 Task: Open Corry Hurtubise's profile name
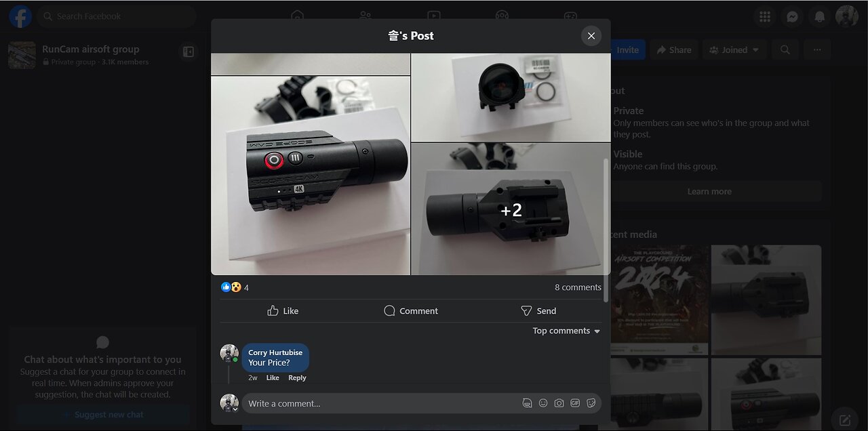tap(275, 352)
